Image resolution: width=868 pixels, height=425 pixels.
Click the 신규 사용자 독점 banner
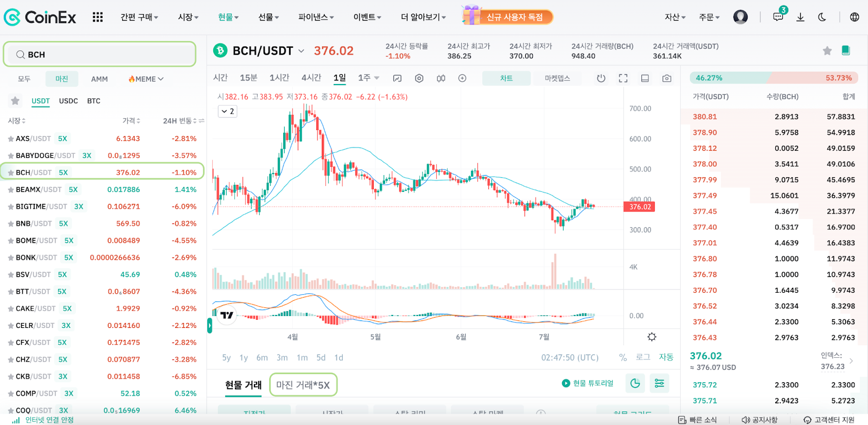pos(508,16)
